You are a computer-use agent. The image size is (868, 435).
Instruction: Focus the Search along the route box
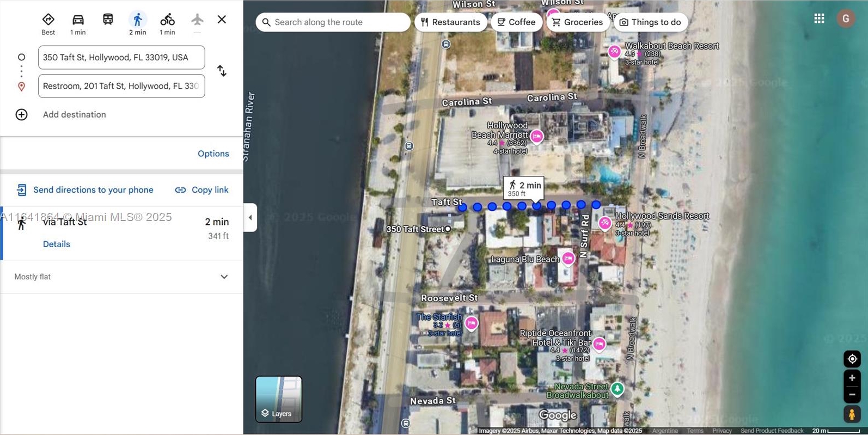pyautogui.click(x=333, y=22)
